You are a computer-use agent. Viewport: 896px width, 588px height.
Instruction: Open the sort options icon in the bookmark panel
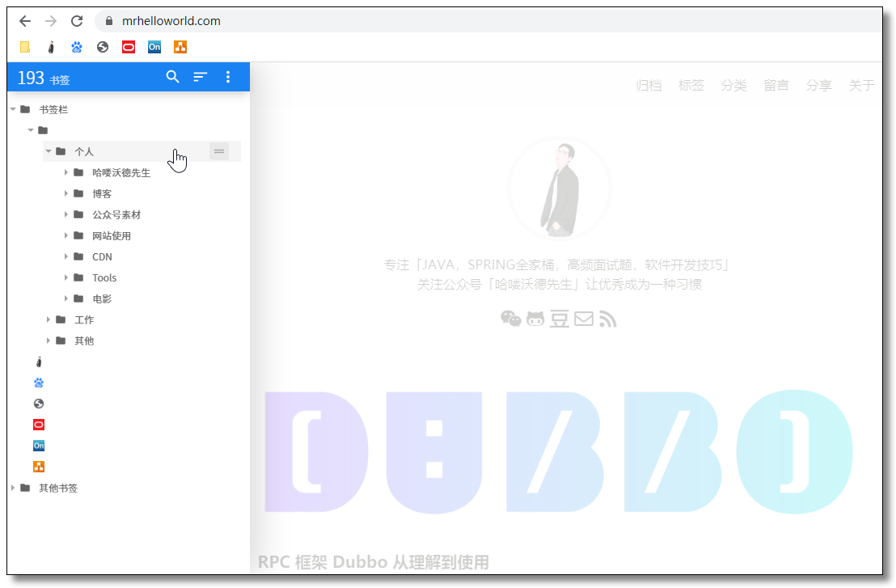coord(200,77)
